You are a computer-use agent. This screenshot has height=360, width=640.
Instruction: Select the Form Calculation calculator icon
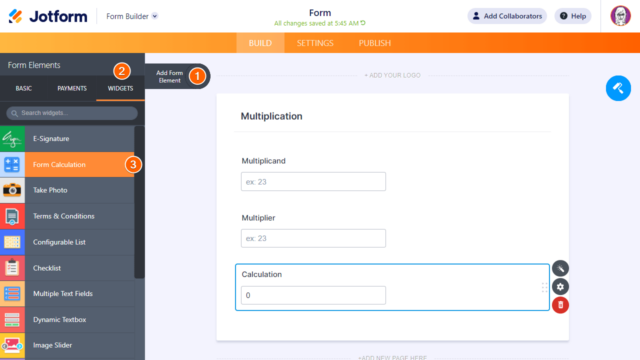[12, 164]
